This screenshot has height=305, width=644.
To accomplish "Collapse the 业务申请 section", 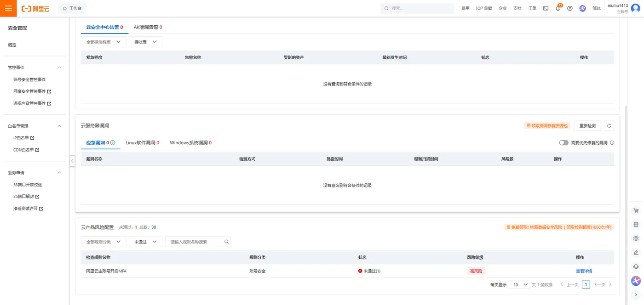I will tap(59, 173).
